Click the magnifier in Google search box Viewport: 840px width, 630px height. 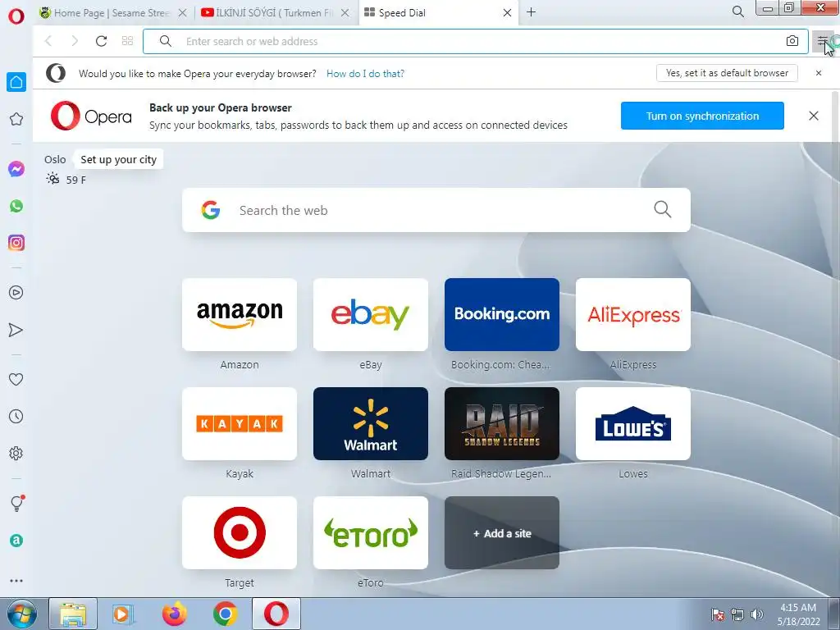click(663, 209)
